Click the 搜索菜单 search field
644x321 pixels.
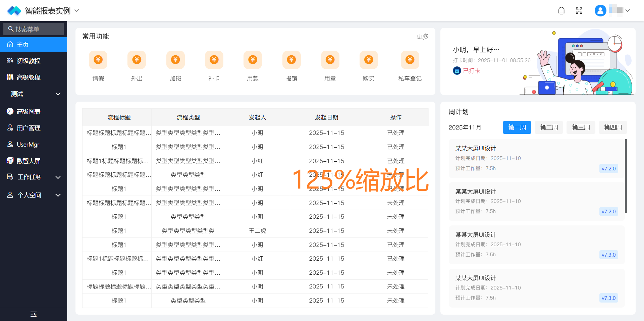[x=34, y=29]
